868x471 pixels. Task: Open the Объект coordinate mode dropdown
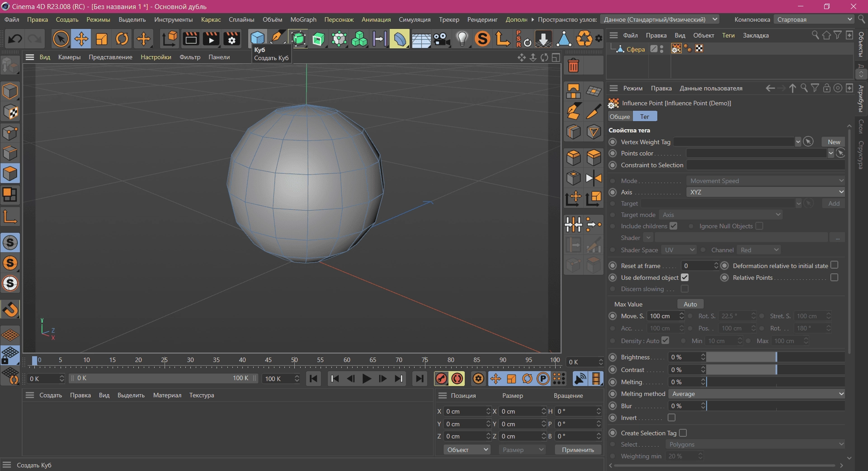(467, 450)
